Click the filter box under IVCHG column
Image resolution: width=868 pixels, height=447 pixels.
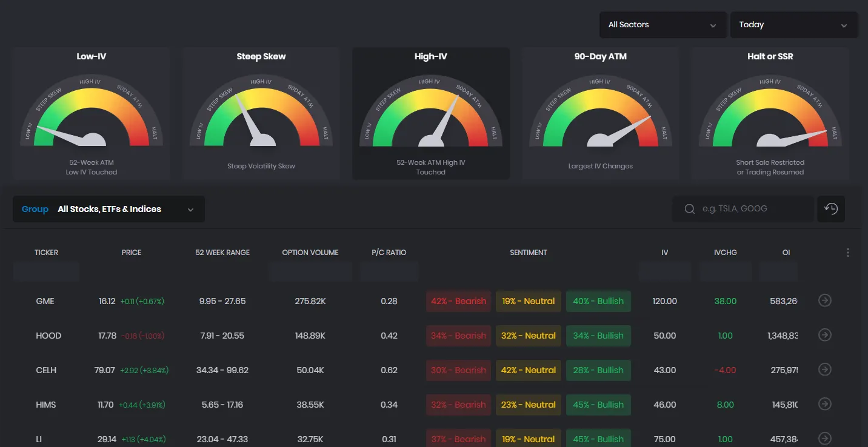pos(726,272)
